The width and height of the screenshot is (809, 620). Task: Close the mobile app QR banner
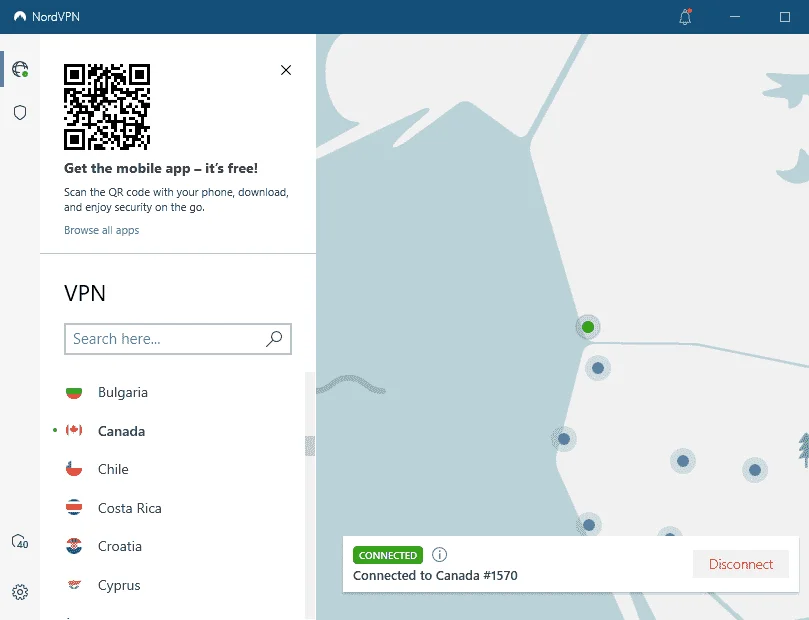[286, 70]
